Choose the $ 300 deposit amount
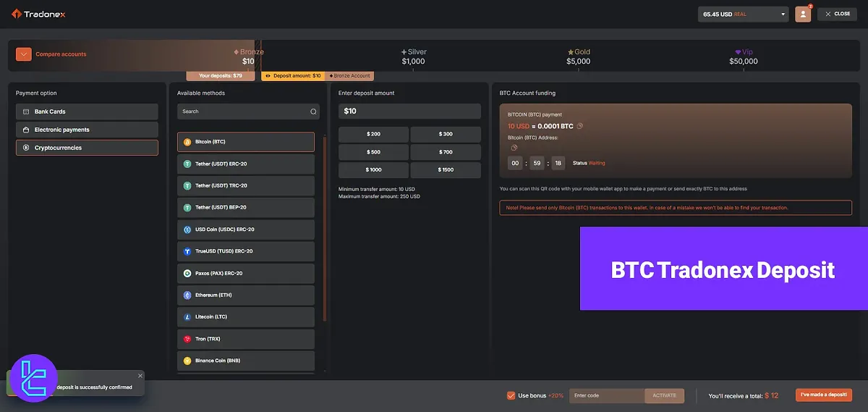 coord(446,134)
